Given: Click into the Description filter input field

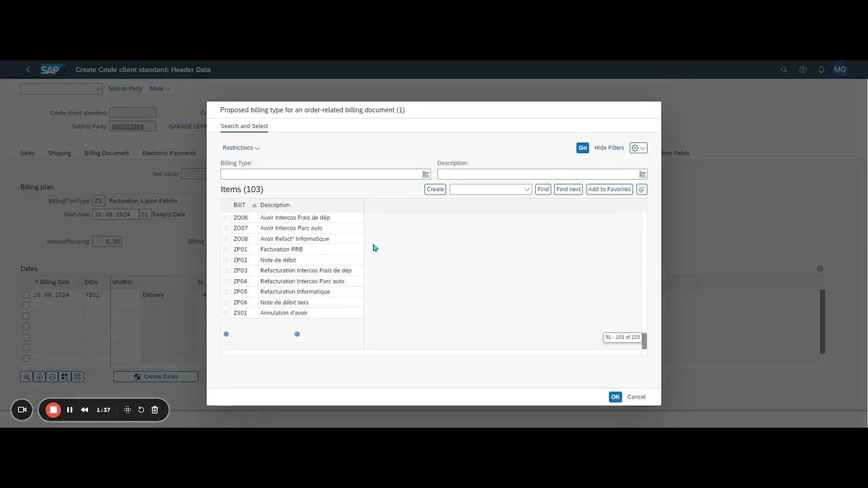Looking at the screenshot, I should click(538, 174).
